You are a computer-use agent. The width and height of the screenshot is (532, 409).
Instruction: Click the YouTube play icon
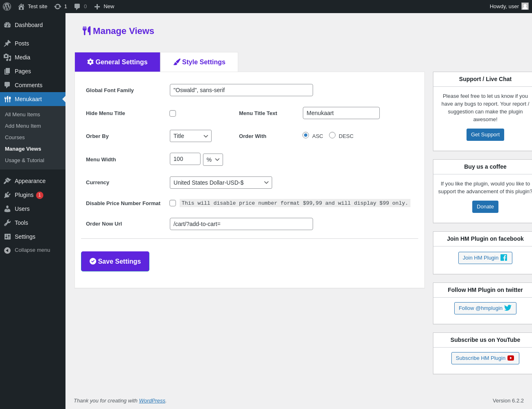[x=511, y=358]
